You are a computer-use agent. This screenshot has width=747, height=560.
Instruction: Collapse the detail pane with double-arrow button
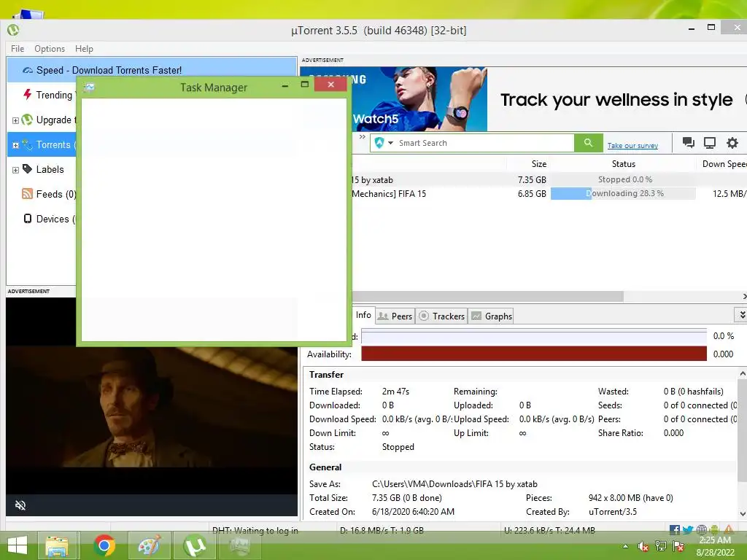coord(742,315)
